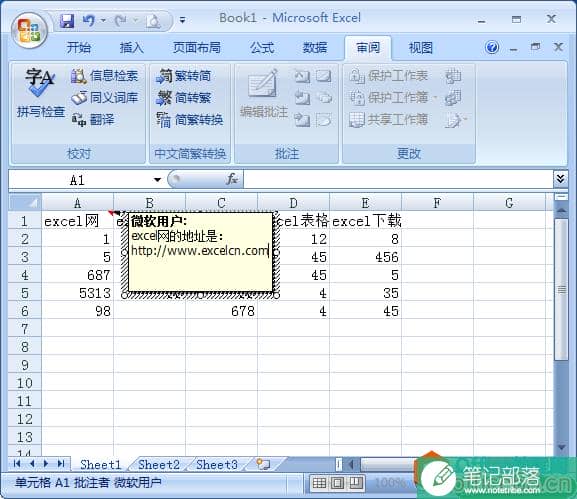Viewport: 577px width, 499px height.
Task: Go to first sheet navigation arrow
Action: click(17, 464)
